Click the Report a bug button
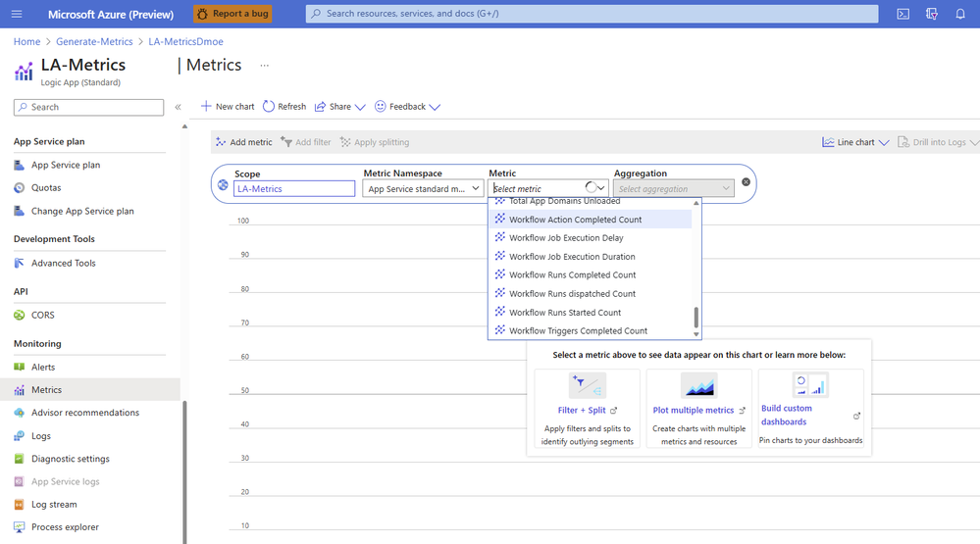The image size is (980, 544). pyautogui.click(x=232, y=13)
